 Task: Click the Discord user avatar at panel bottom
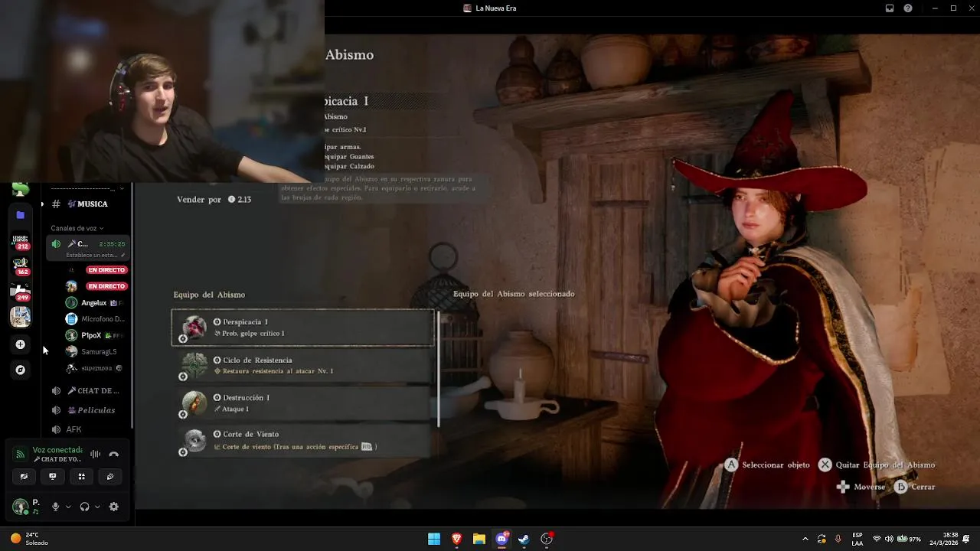pyautogui.click(x=21, y=507)
